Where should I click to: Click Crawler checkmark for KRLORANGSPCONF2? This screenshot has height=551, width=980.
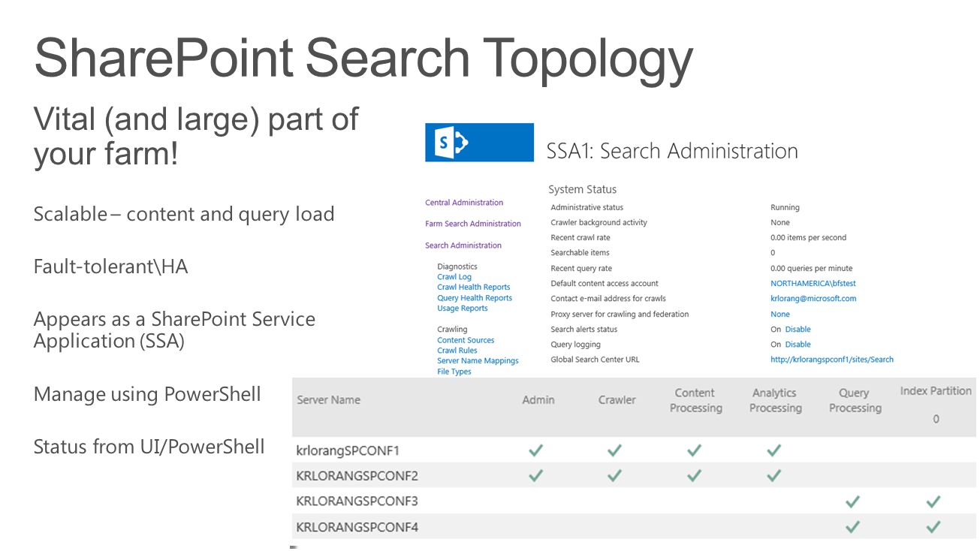click(614, 476)
